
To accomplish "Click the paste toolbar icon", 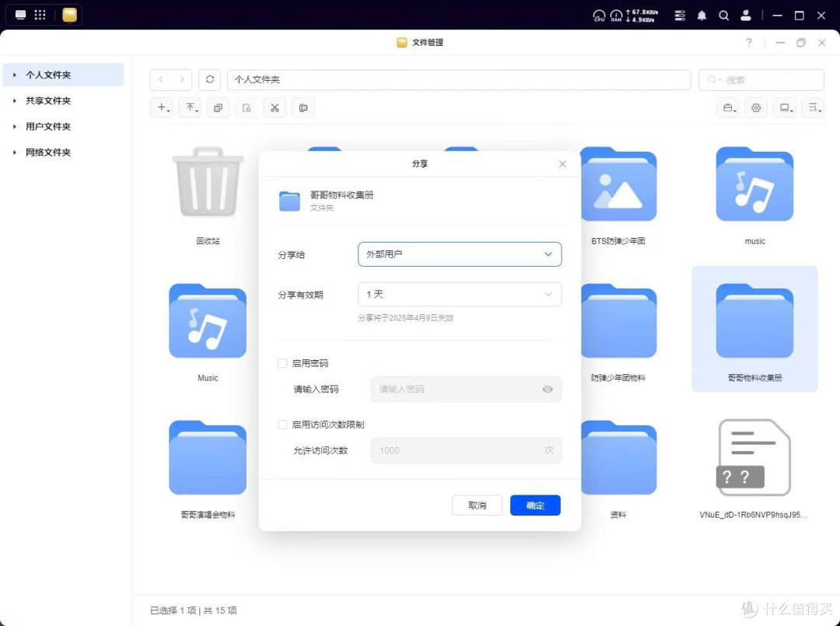I will point(247,107).
